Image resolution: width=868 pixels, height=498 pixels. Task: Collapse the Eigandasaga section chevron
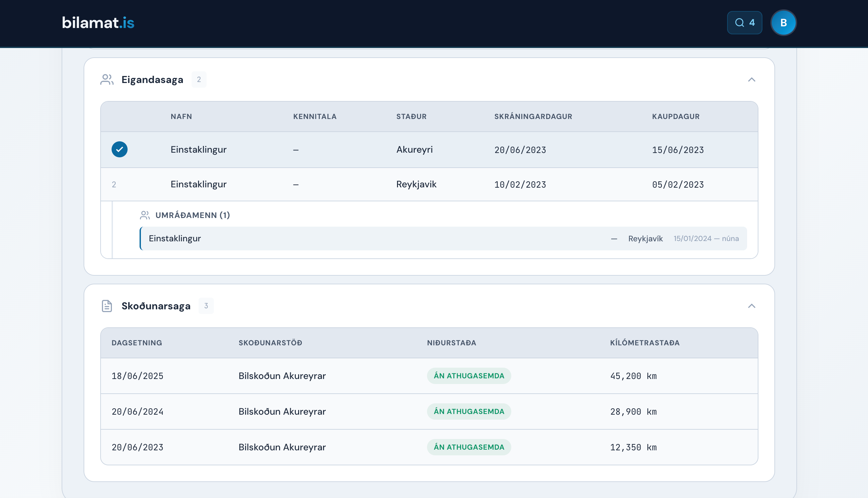[751, 80]
